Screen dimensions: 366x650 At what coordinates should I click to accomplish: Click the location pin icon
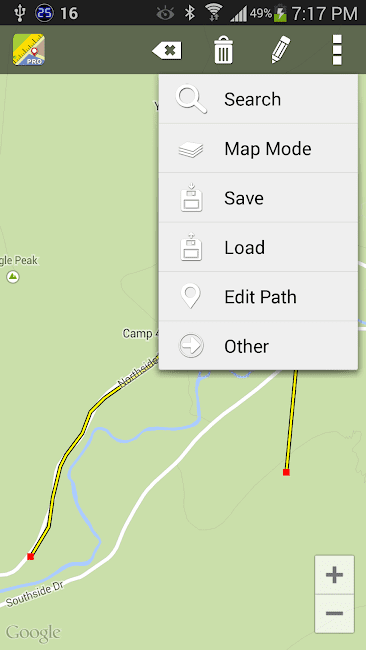(x=191, y=296)
